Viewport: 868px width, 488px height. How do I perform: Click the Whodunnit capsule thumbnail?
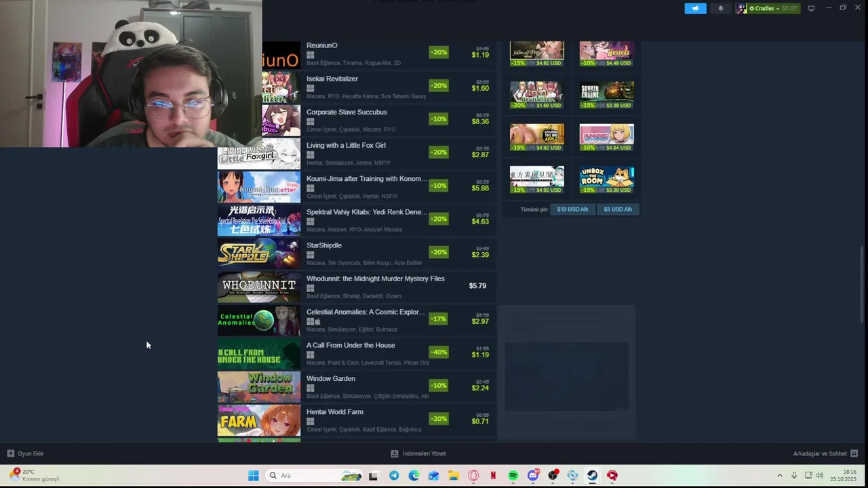tap(258, 287)
